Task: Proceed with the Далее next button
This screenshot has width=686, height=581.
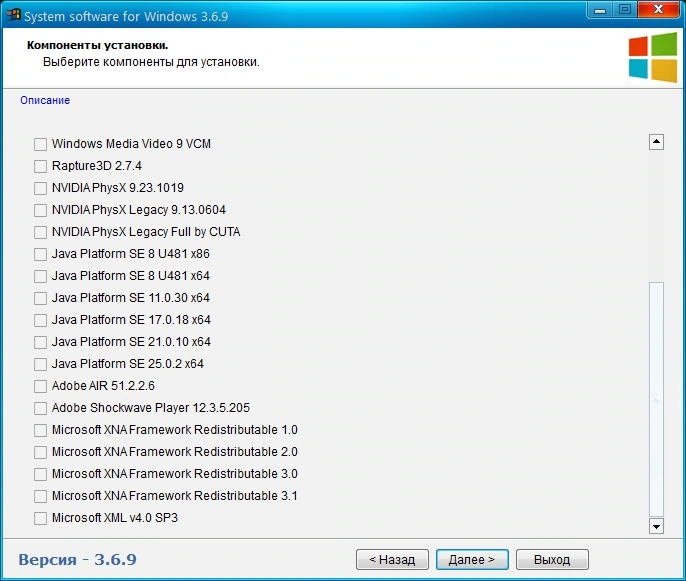Action: pyautogui.click(x=472, y=560)
